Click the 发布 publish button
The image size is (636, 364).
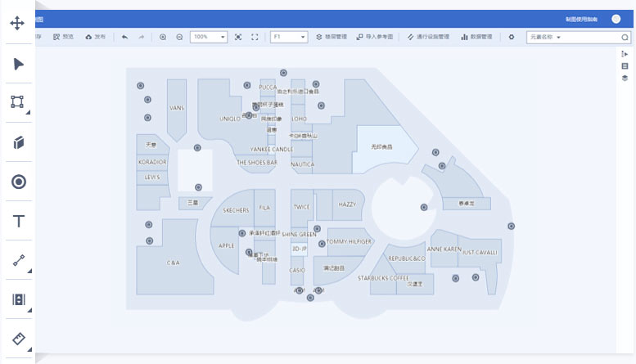pos(95,37)
